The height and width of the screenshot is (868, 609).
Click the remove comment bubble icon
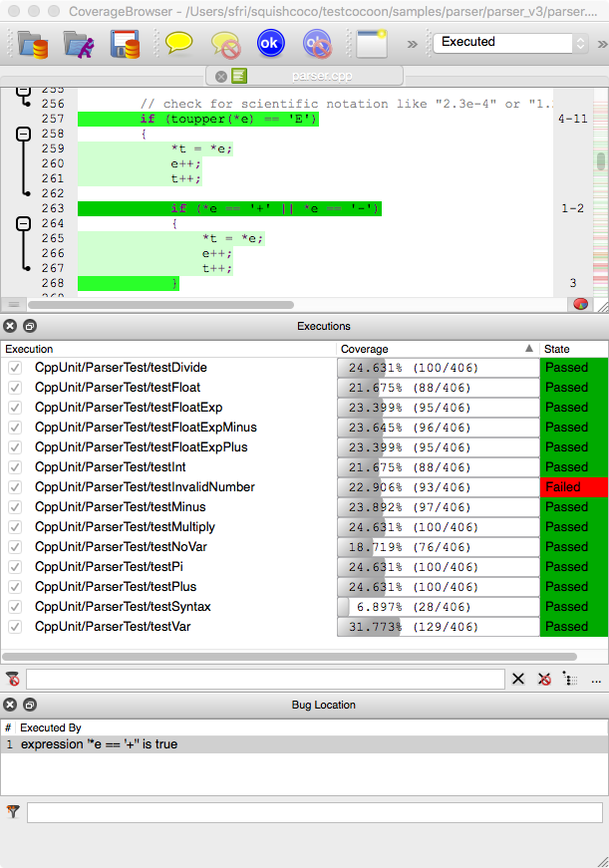(x=225, y=43)
